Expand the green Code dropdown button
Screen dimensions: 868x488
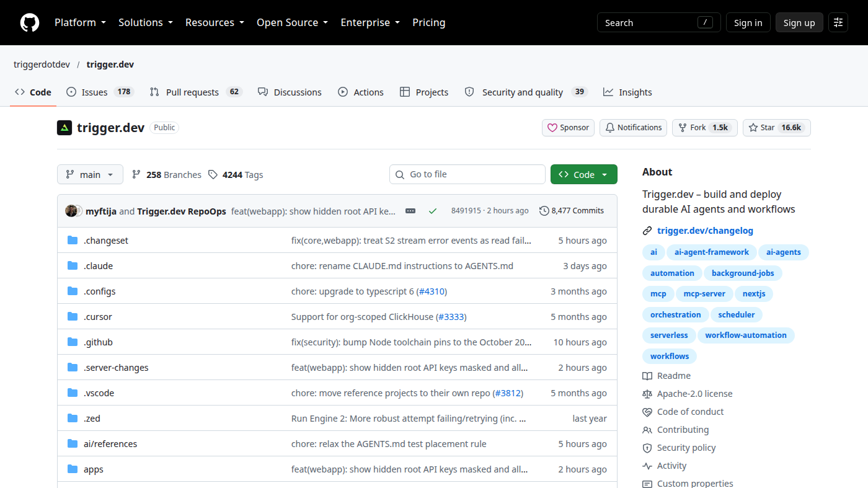point(583,175)
